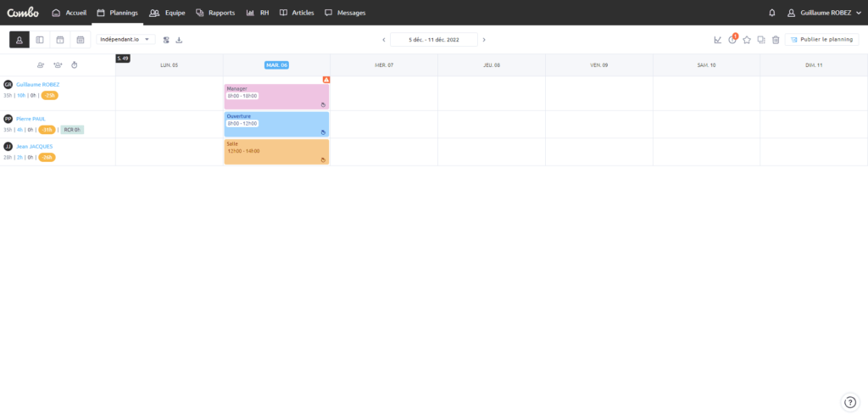Click the copy planning icon
This screenshot has width=868, height=420.
761,40
